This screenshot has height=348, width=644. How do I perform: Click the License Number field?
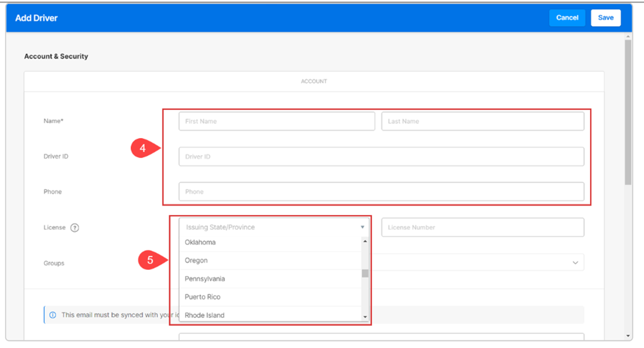click(482, 227)
